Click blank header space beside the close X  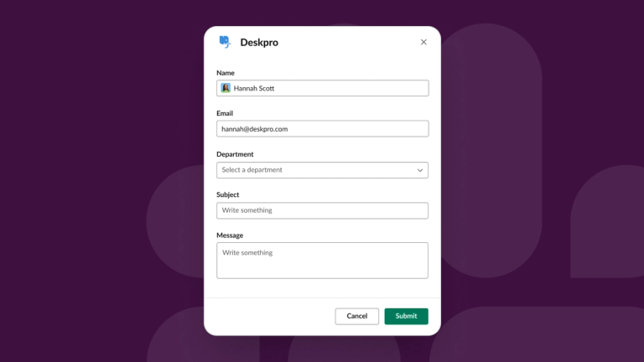[x=349, y=42]
